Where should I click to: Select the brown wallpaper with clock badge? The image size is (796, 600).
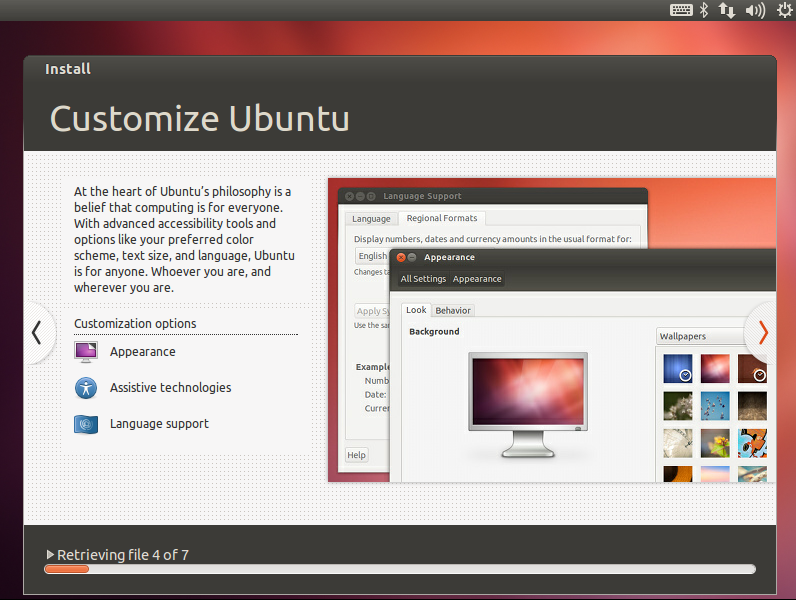point(752,369)
